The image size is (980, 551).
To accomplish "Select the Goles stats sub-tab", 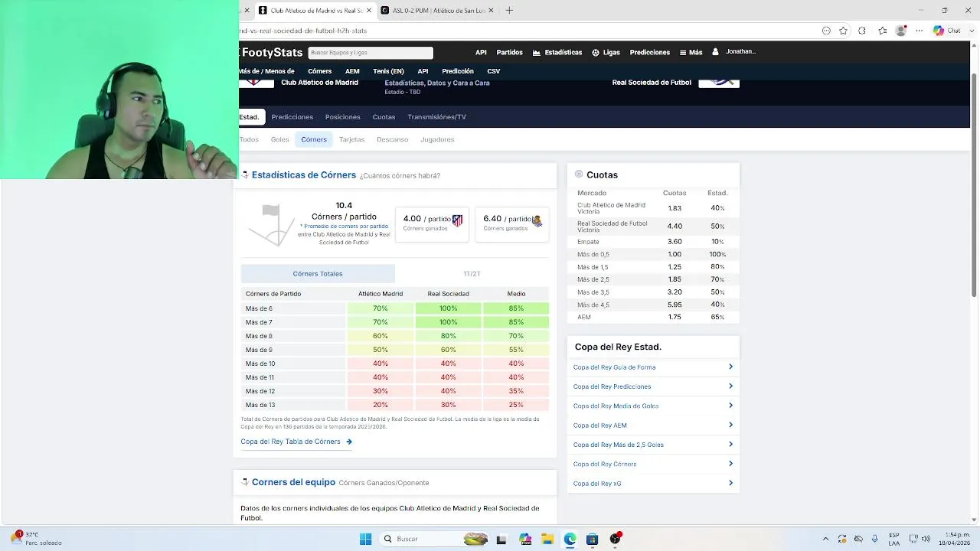I will pos(280,139).
